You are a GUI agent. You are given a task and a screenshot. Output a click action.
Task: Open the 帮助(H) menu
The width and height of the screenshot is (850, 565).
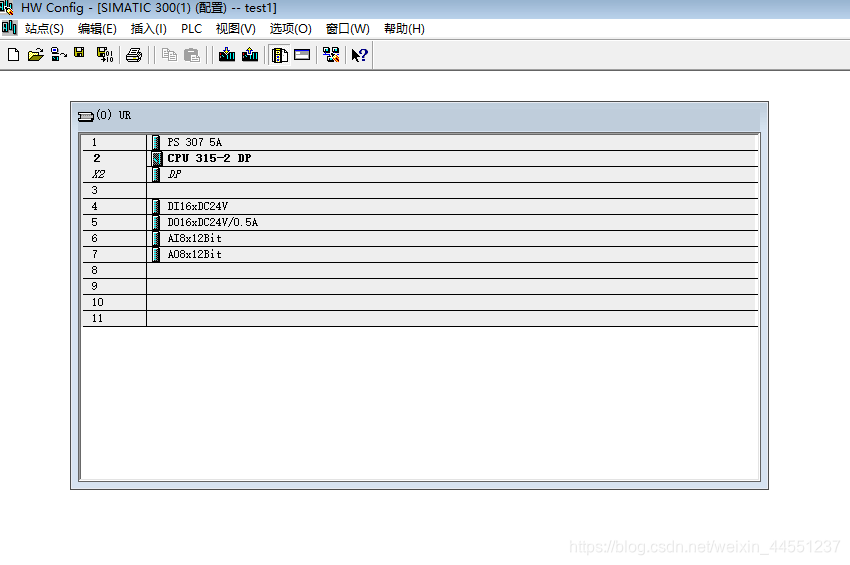(x=404, y=29)
